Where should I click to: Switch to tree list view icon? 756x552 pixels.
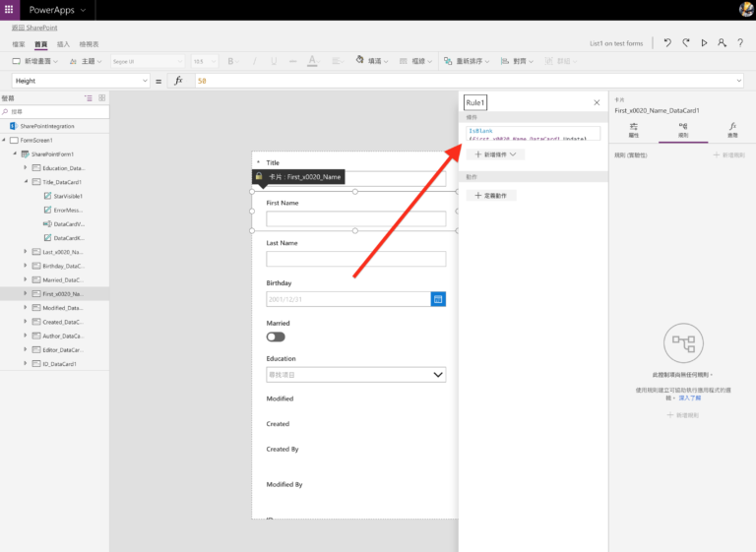(89, 97)
